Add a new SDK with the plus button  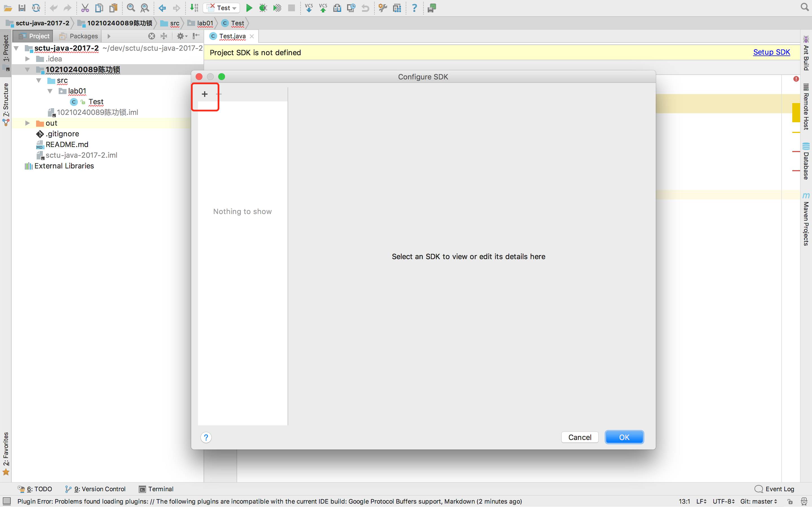point(205,94)
